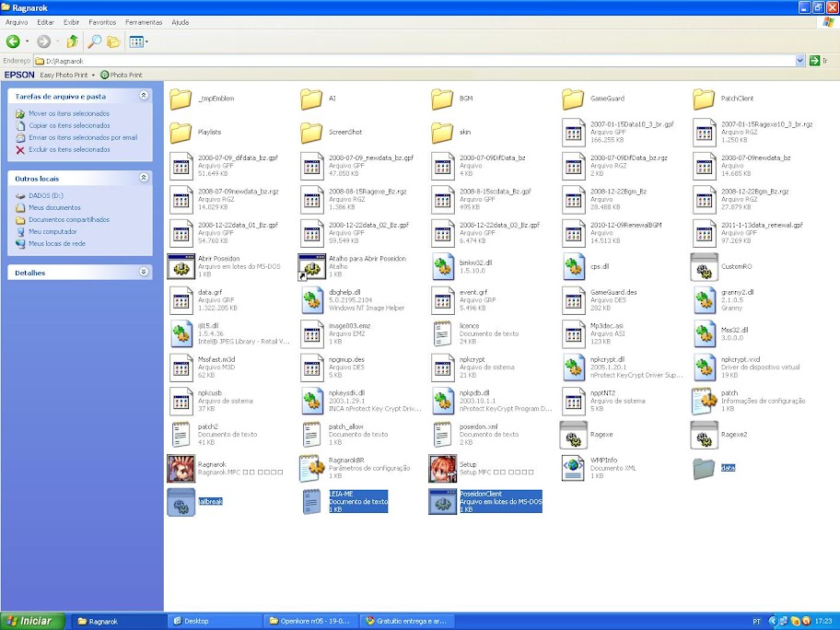Select the Setup program icon
Image resolution: width=840 pixels, height=630 pixels.
point(442,468)
